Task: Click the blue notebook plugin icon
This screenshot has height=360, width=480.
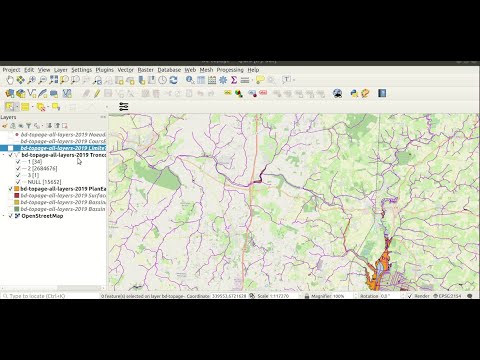Action: coord(382,93)
